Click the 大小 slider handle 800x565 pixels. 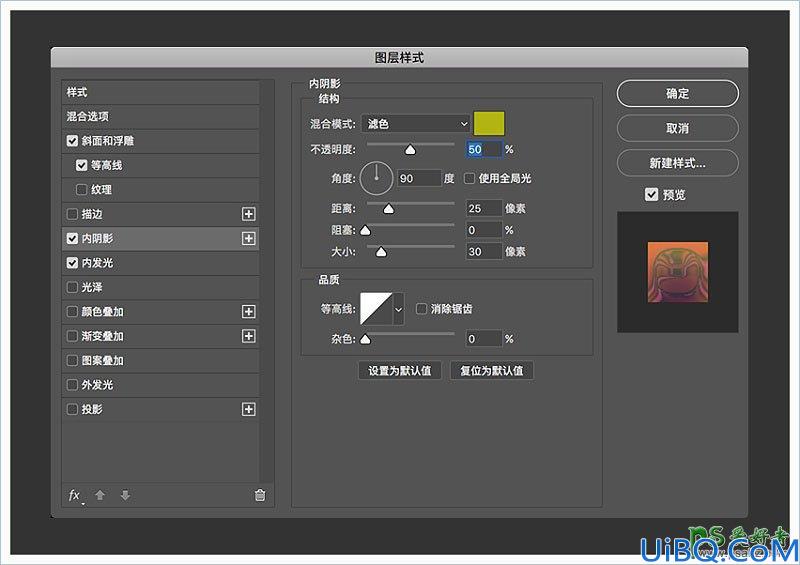381,252
